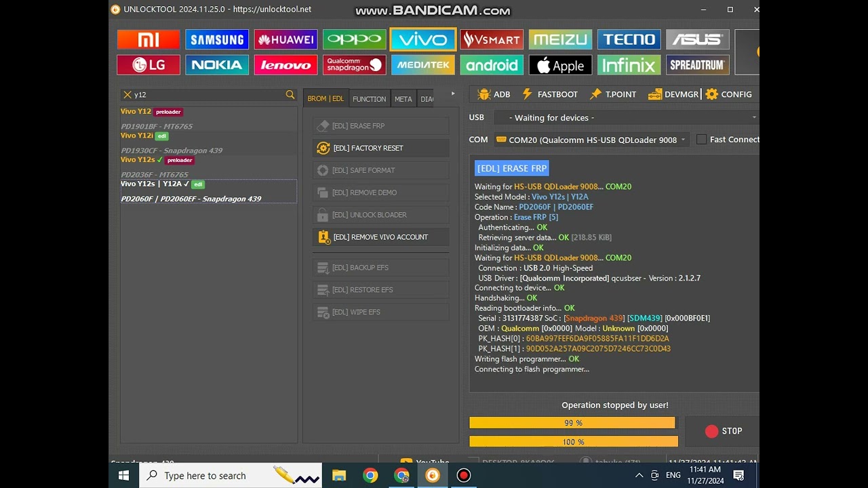Select the ASUS brand tile
Image resolution: width=868 pixels, height=488 pixels.
point(698,39)
